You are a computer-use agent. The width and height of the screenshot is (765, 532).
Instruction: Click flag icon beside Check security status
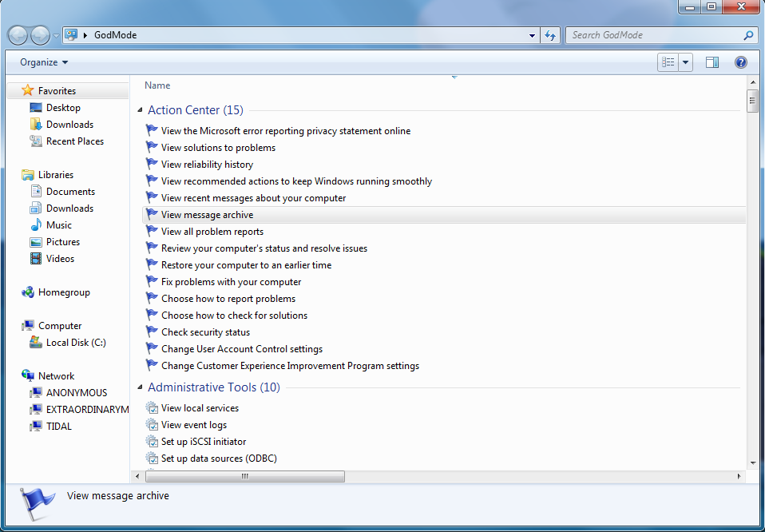click(152, 332)
